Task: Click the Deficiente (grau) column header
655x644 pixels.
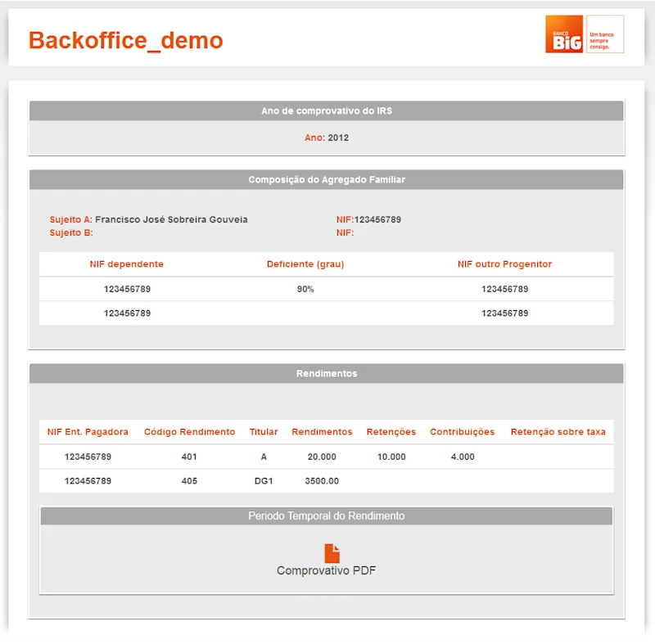Action: 305,264
